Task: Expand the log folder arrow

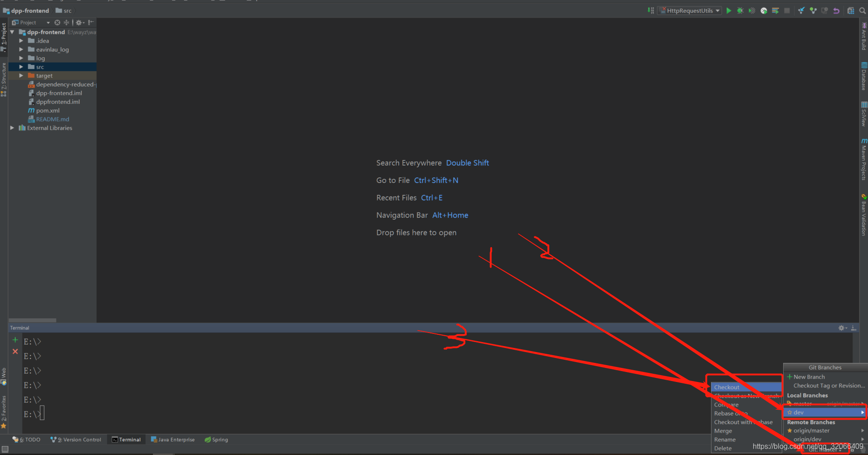Action: click(21, 58)
